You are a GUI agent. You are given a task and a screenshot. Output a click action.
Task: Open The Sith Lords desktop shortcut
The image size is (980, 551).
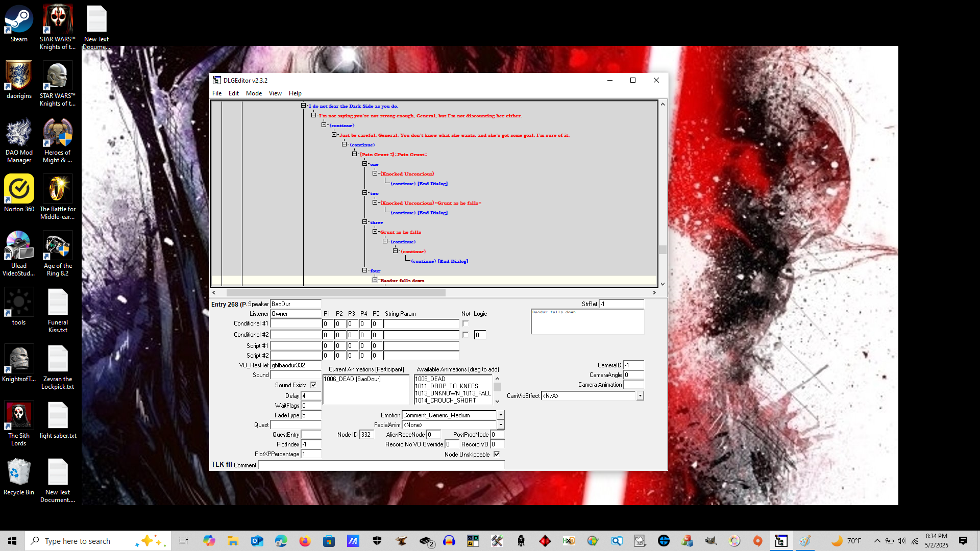tap(19, 423)
